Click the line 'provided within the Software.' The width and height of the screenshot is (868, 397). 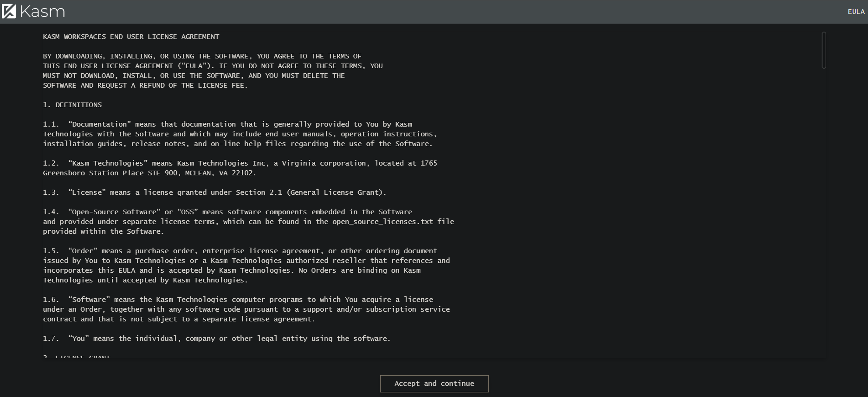click(104, 231)
